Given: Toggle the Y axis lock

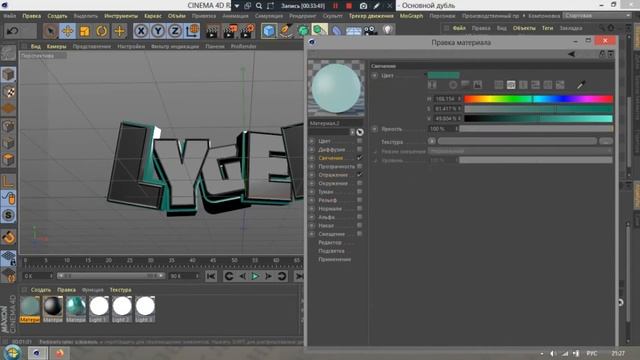Looking at the screenshot, I should pyautogui.click(x=158, y=31).
